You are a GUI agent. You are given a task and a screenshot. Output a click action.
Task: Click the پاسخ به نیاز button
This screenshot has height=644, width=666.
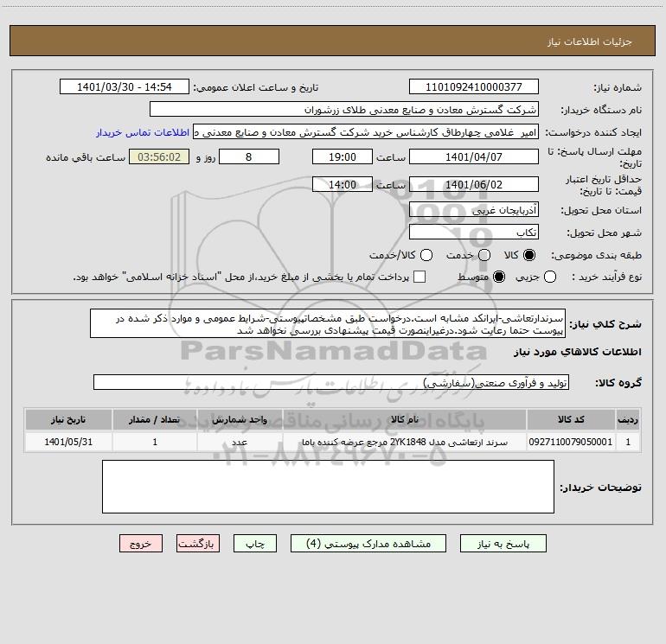click(503, 544)
